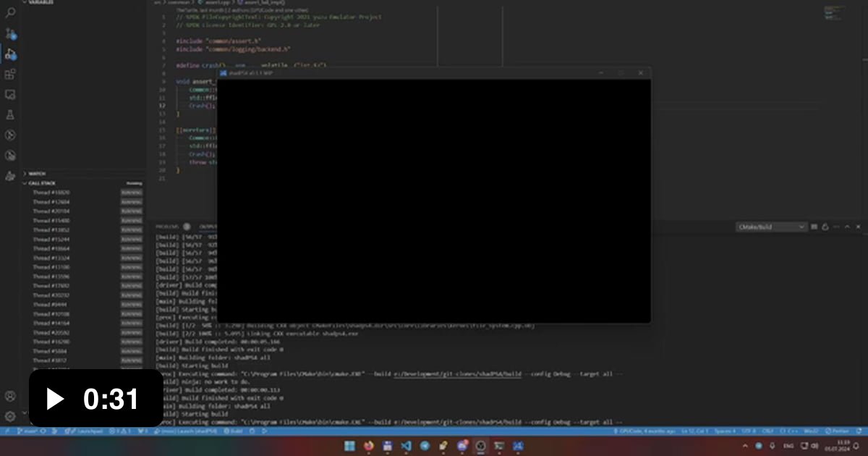Open the Manage gear icon
The height and width of the screenshot is (456, 868).
10,416
